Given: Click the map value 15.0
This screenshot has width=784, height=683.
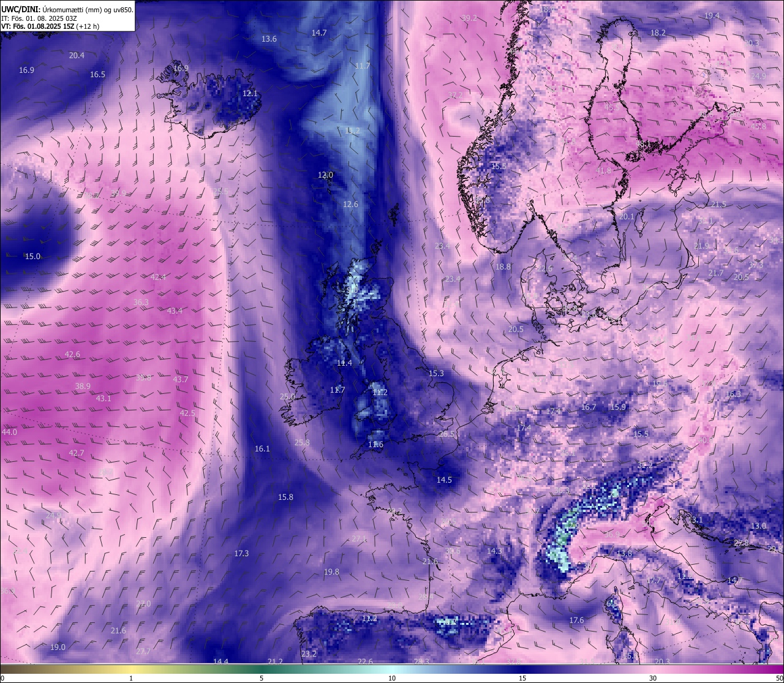Looking at the screenshot, I should click(x=32, y=256).
